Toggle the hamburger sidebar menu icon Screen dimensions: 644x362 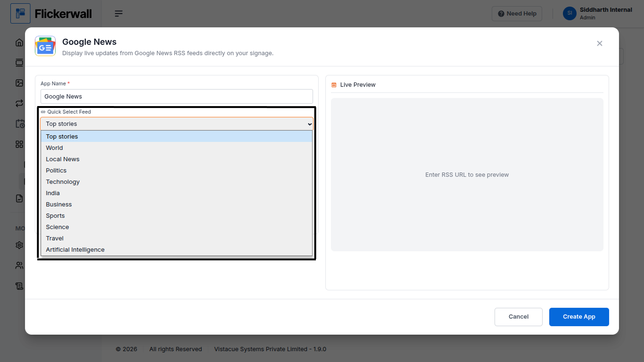click(119, 14)
